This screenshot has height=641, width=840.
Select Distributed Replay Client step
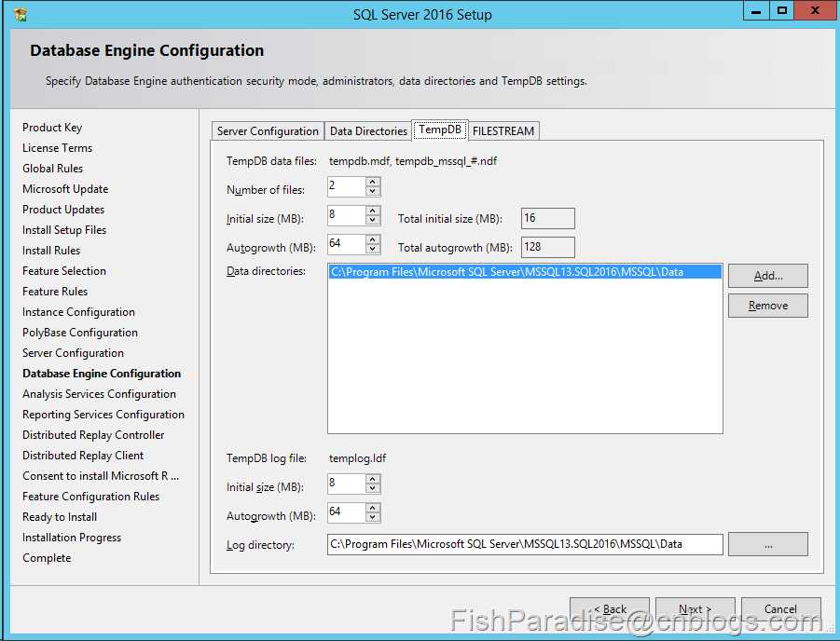pos(83,456)
